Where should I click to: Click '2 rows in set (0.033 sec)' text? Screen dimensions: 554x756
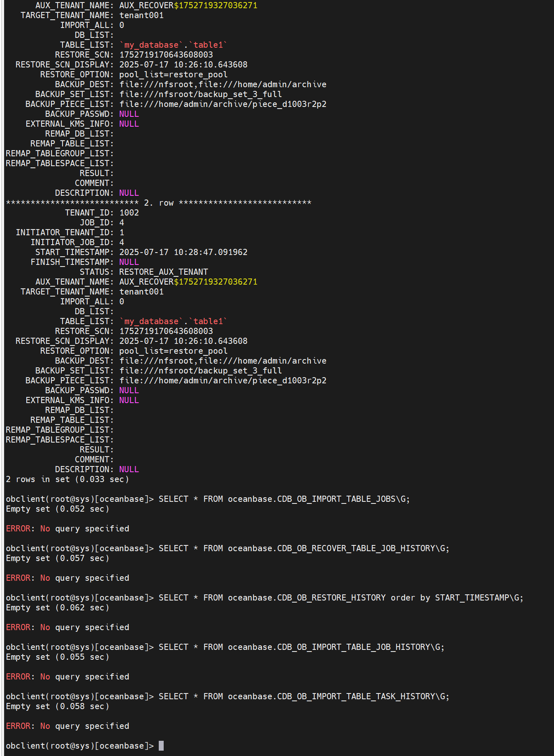click(x=67, y=479)
